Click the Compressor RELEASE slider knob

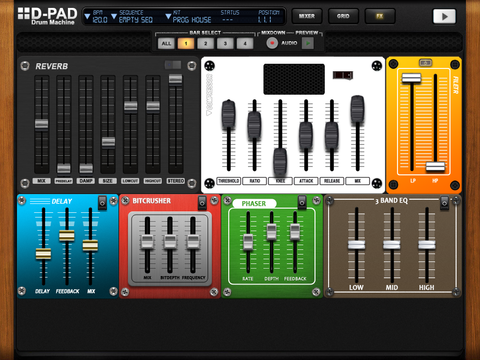coord(332,136)
